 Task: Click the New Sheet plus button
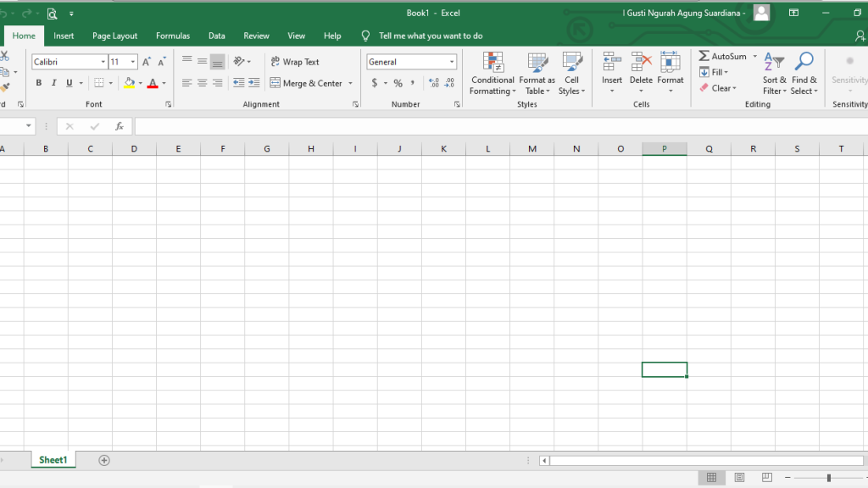[103, 459]
